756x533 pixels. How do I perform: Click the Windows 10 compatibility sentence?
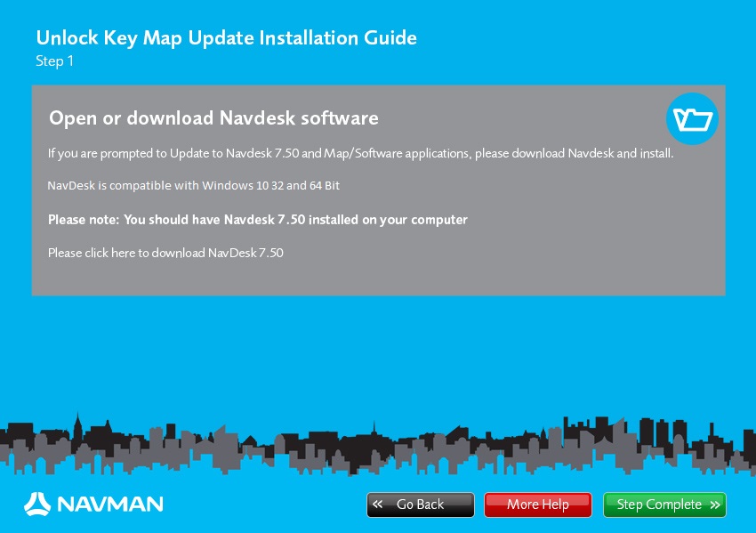[x=193, y=186]
